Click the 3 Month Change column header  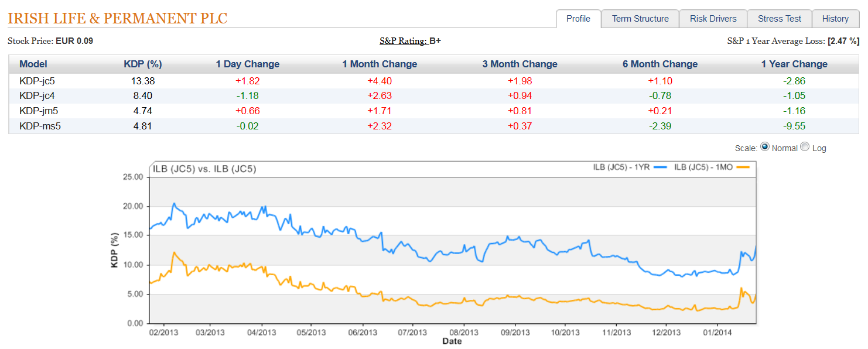coord(520,64)
